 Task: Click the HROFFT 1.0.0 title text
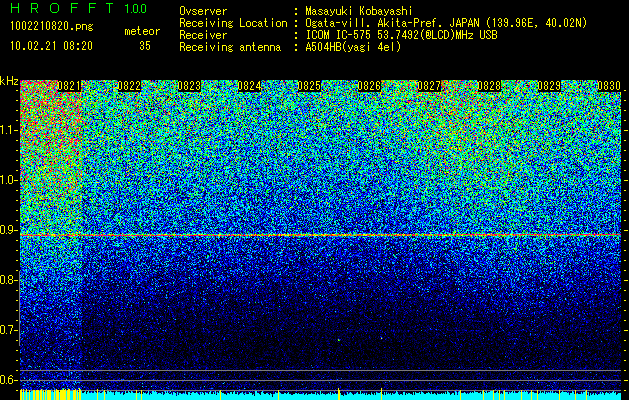pyautogui.click(x=79, y=8)
